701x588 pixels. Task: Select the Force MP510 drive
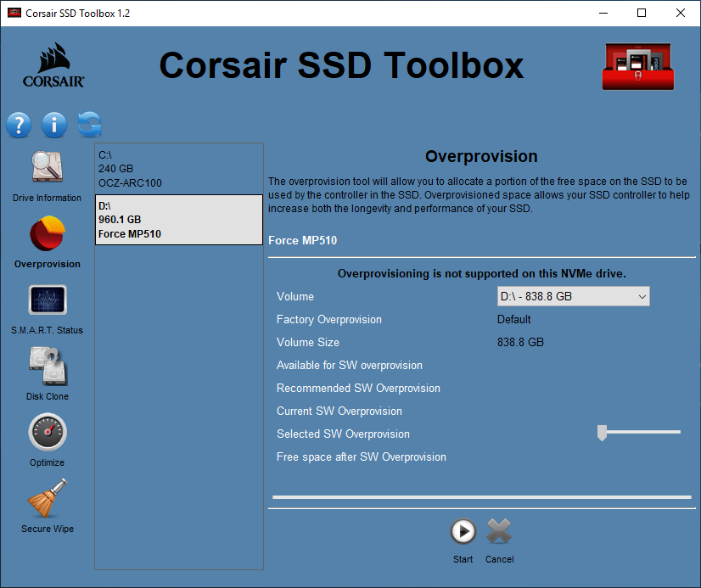(178, 220)
